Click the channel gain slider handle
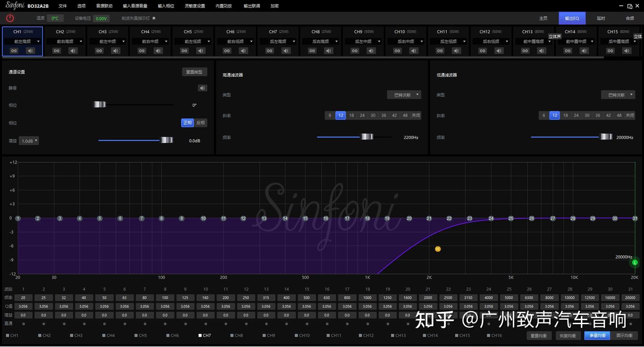The height and width of the screenshot is (347, 644). tap(167, 140)
